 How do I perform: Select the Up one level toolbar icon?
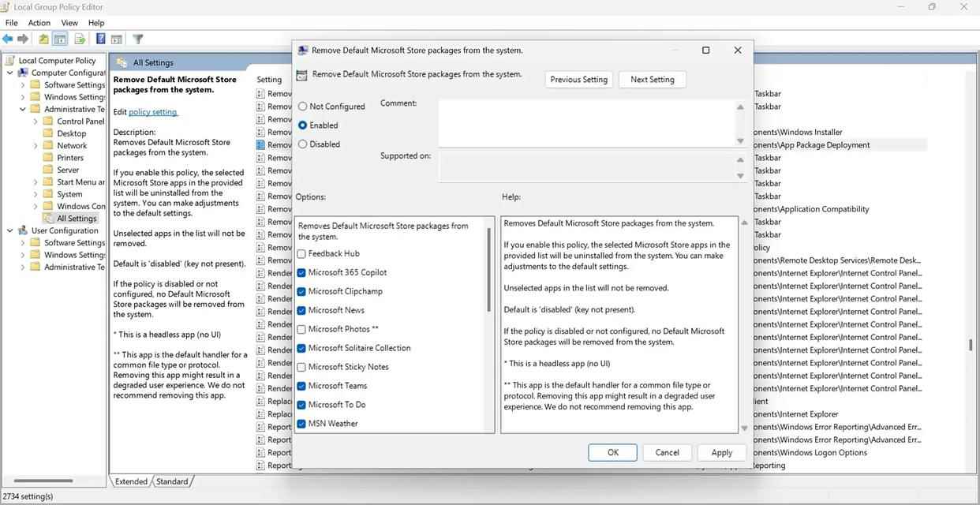pos(43,38)
